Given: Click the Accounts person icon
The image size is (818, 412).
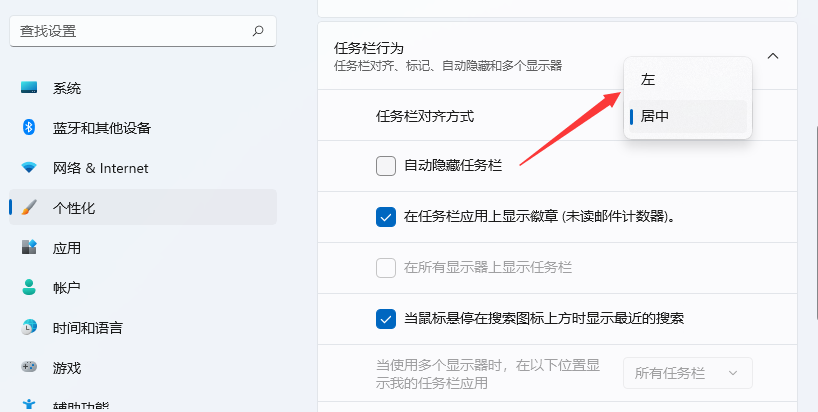Looking at the screenshot, I should pyautogui.click(x=29, y=288).
